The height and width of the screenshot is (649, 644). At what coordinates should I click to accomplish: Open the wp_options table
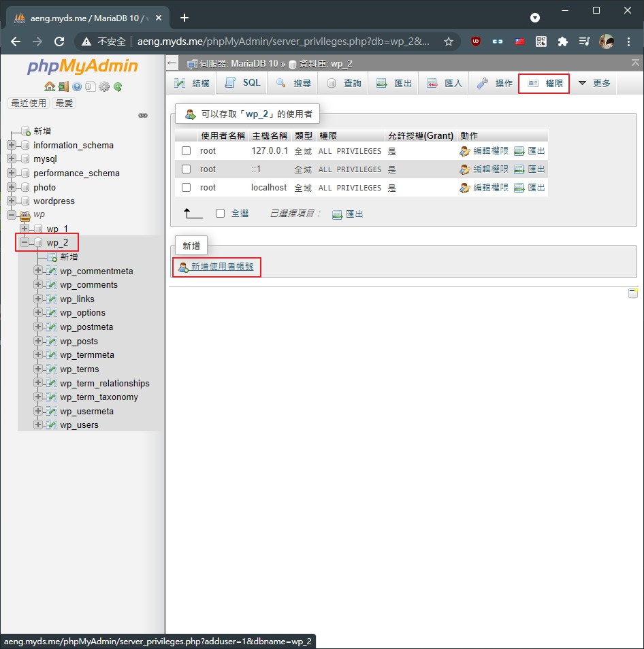point(82,312)
